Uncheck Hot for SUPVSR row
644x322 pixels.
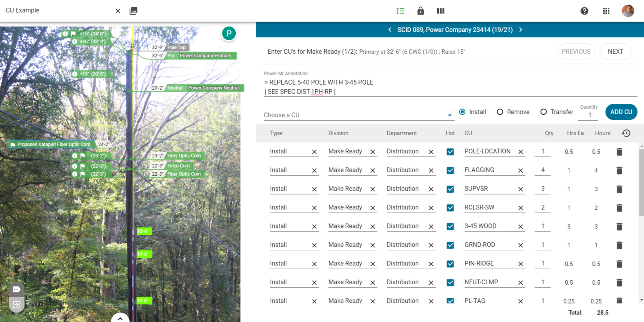pos(450,189)
